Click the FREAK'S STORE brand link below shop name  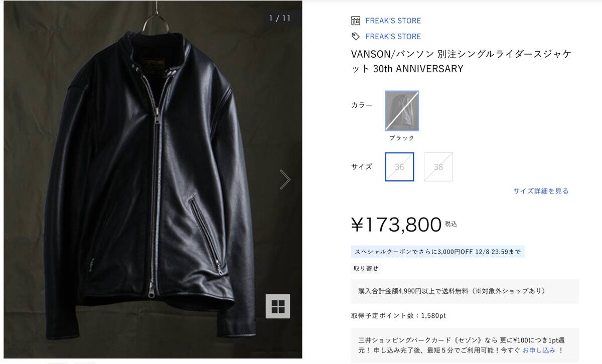click(394, 36)
